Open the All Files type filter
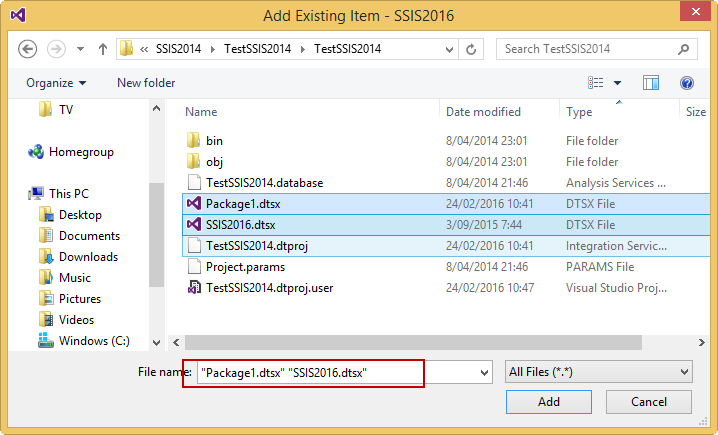The image size is (718, 435). (x=599, y=372)
